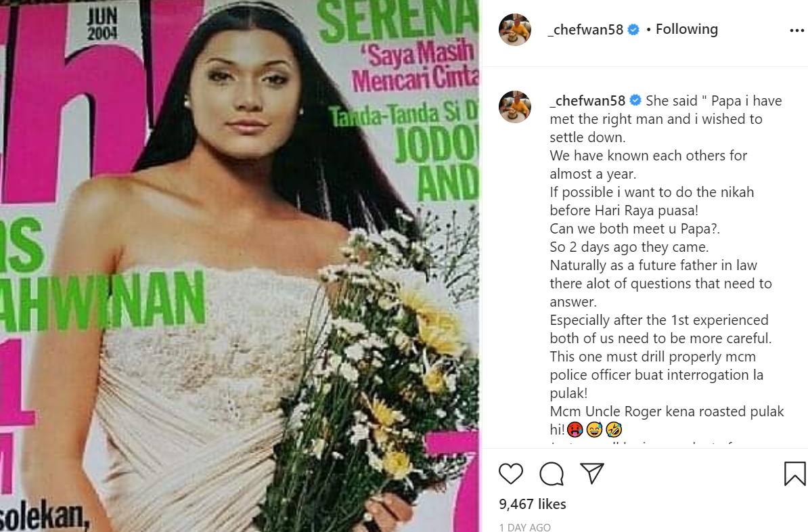Screen dimensions: 808x532
Task: Like the post with the heart icon
Action: (511, 474)
